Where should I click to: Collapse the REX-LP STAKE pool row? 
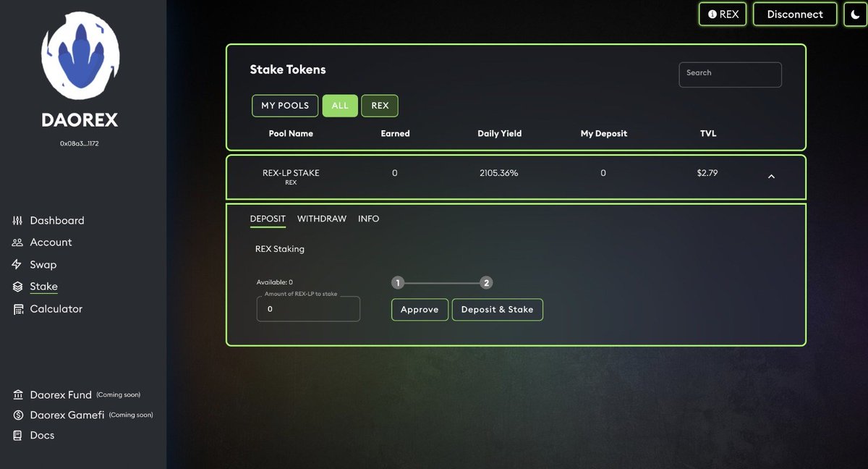pyautogui.click(x=771, y=176)
